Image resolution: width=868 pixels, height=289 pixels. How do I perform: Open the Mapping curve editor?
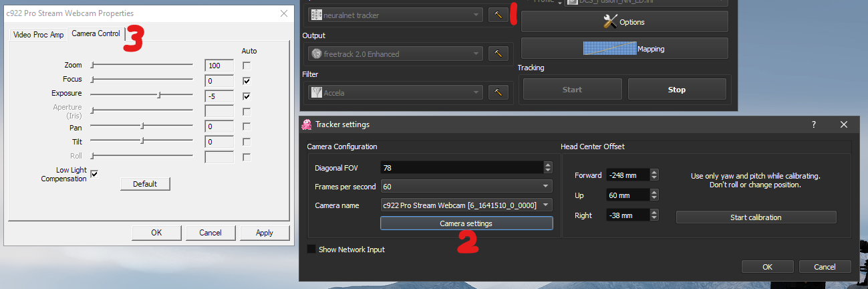[x=624, y=48]
